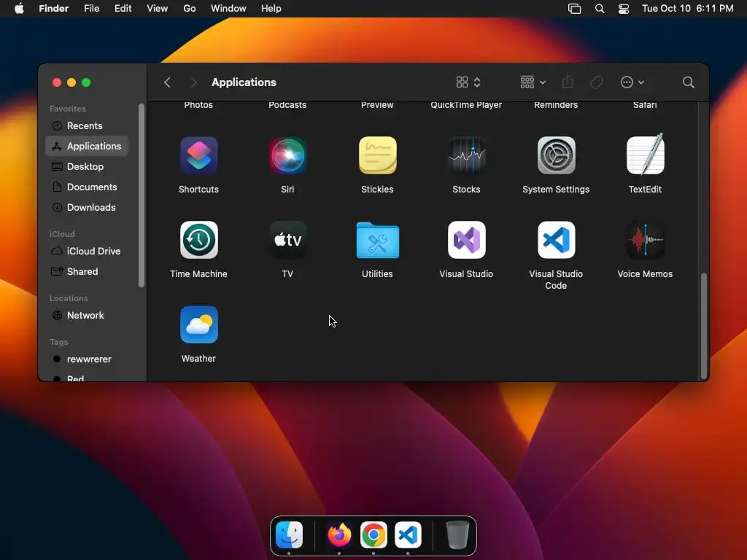Open the Apple TV app icon
The width and height of the screenshot is (747, 560).
(x=287, y=240)
